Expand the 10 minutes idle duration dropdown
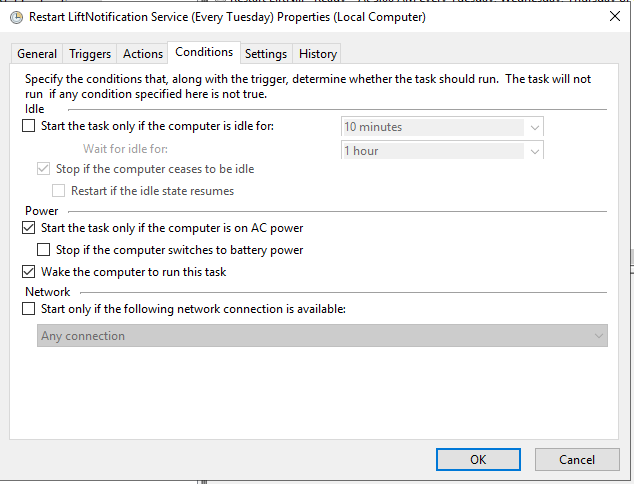 (442, 127)
